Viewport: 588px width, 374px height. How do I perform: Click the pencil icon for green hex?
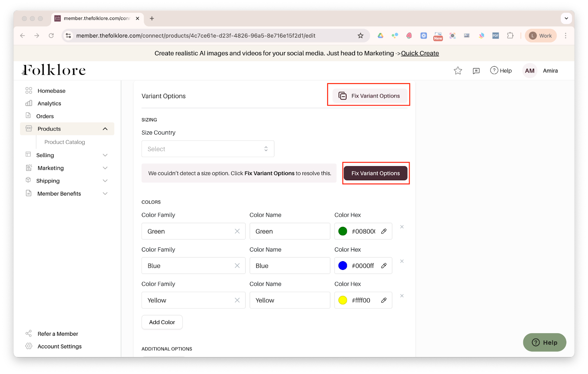pos(384,231)
